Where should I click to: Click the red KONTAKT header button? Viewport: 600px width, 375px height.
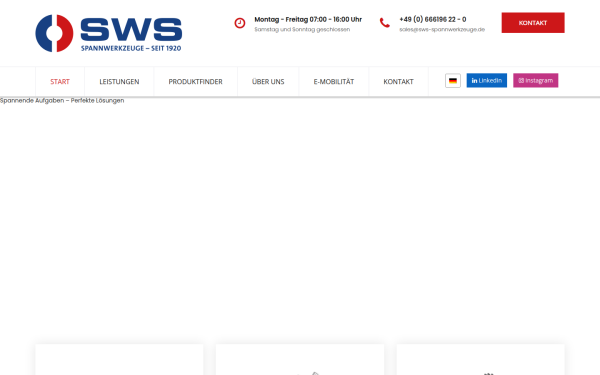tap(533, 23)
